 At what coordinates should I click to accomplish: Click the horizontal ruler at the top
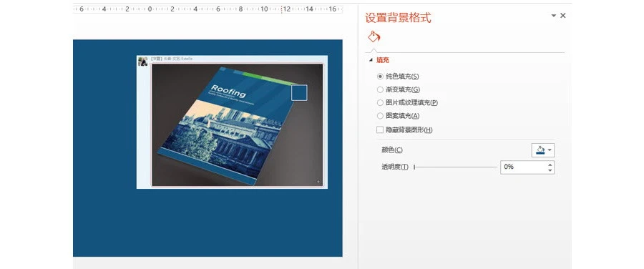point(208,9)
